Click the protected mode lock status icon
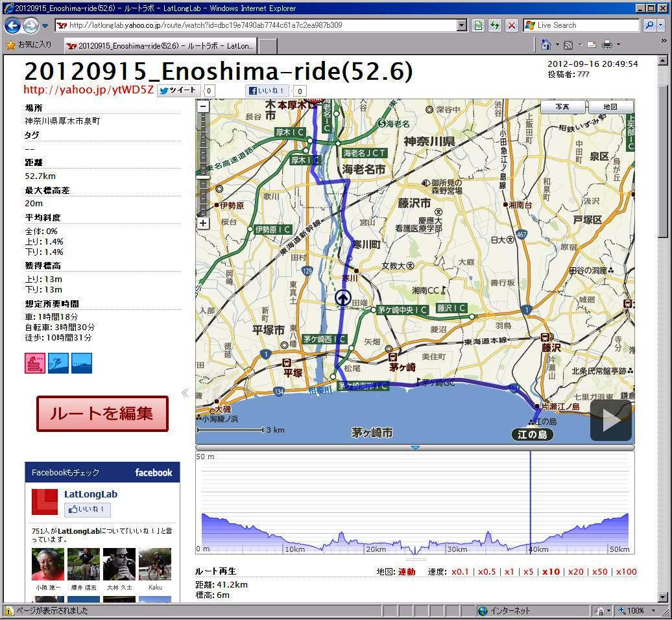 click(x=601, y=611)
